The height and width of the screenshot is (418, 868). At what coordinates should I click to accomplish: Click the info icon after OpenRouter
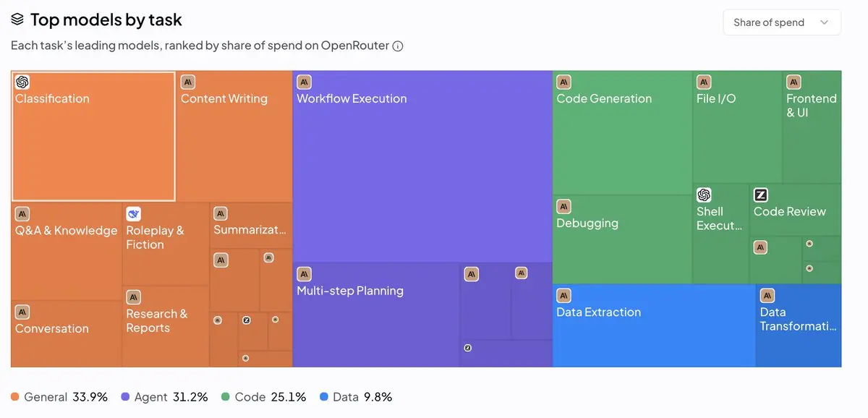pos(398,46)
